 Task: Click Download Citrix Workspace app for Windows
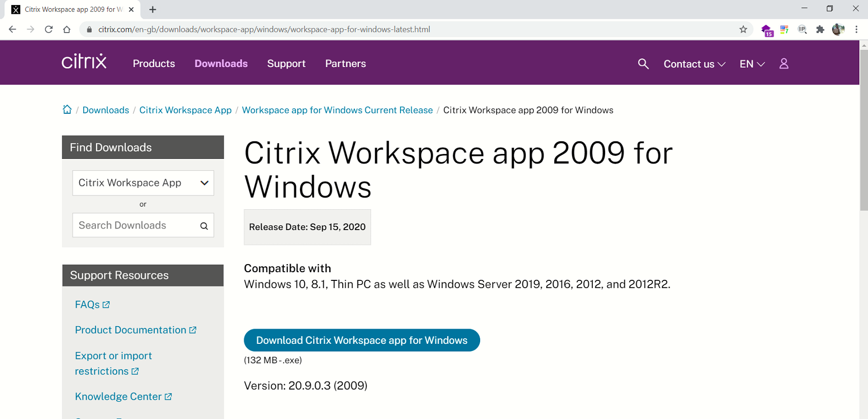coord(362,340)
